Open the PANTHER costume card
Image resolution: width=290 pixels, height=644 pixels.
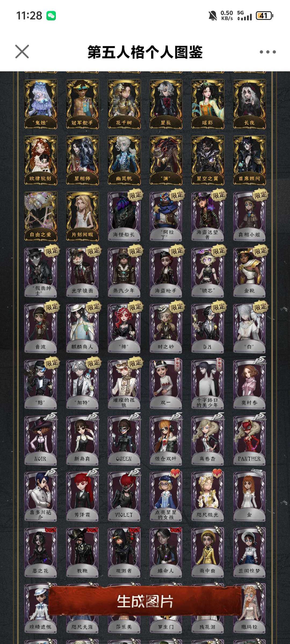(249, 440)
